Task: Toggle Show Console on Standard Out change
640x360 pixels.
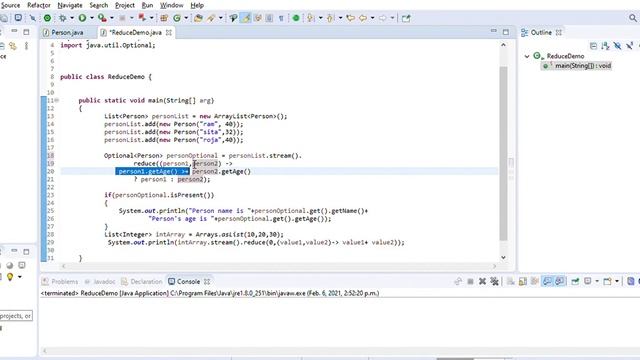Action: [547, 281]
